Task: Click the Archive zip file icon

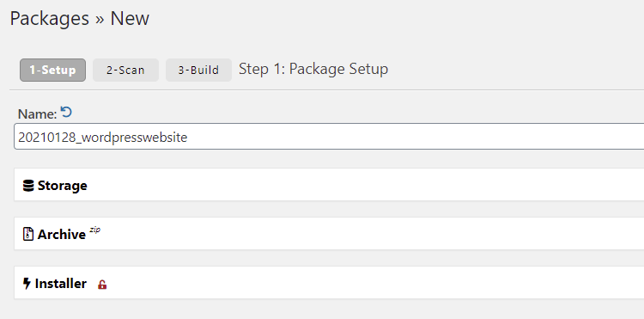Action: pos(28,235)
